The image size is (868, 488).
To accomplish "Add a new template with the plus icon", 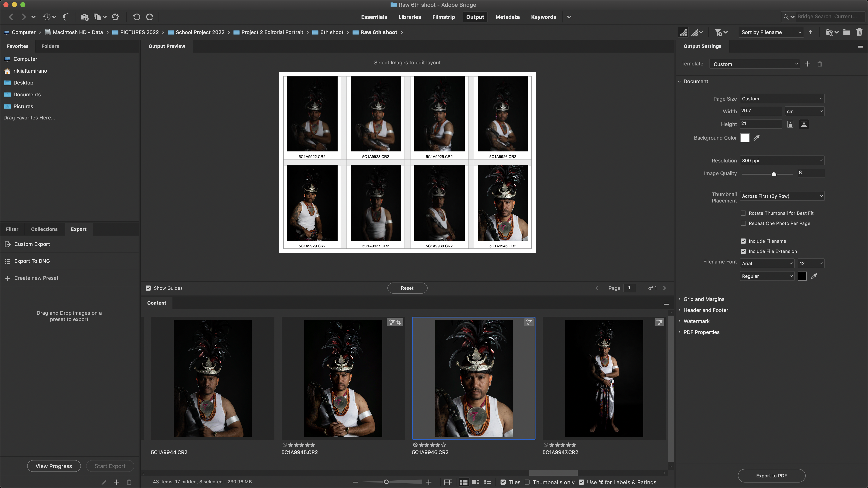I will tap(808, 64).
